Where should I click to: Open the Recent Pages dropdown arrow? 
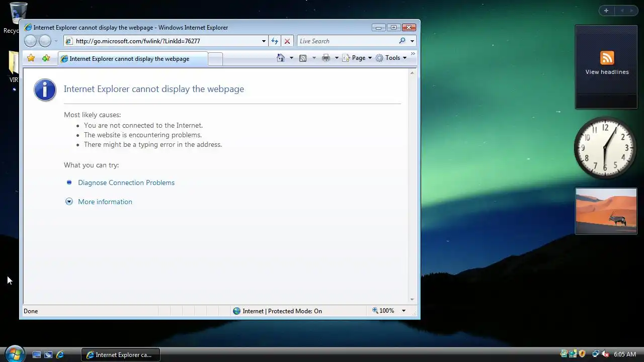(56, 41)
